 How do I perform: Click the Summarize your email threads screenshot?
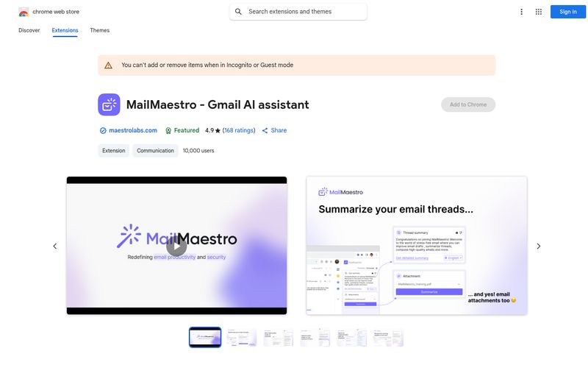(x=417, y=246)
